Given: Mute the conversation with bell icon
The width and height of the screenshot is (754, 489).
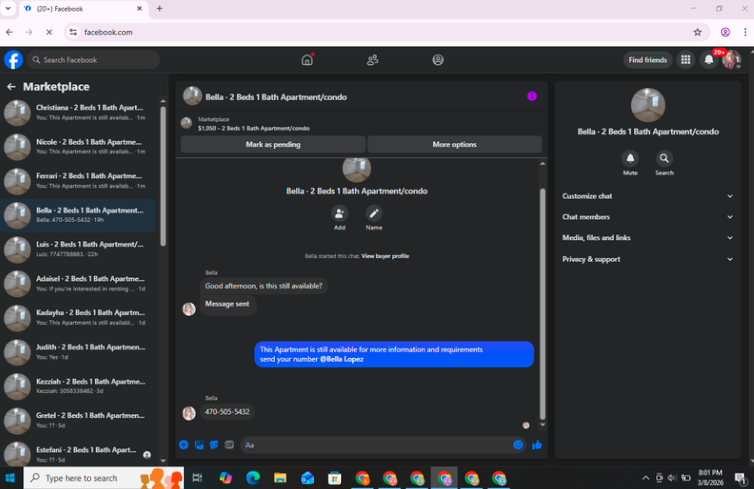Looking at the screenshot, I should tap(630, 158).
